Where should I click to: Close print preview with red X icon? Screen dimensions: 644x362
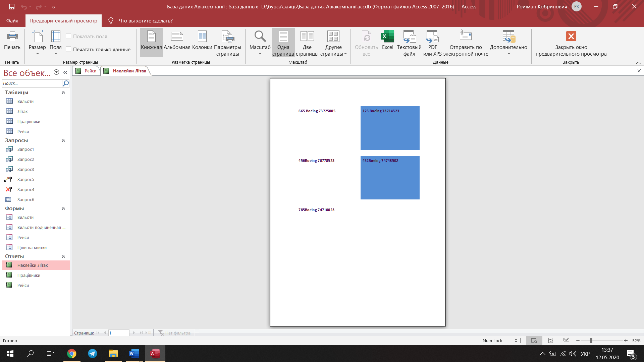point(571,36)
